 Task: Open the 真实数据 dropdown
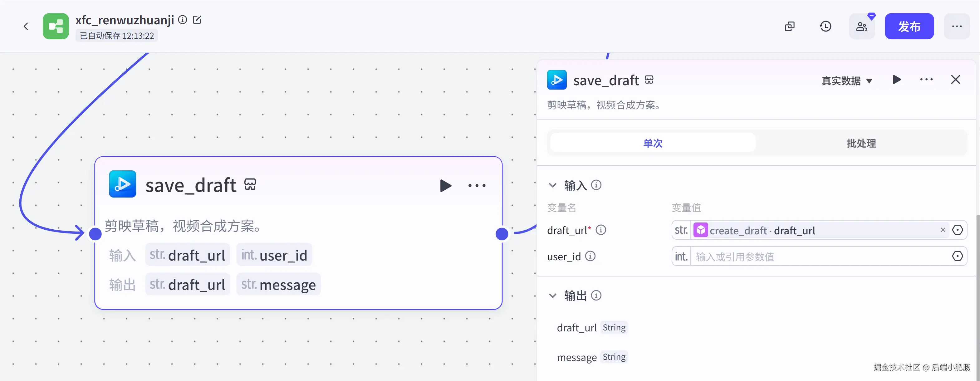coord(846,81)
